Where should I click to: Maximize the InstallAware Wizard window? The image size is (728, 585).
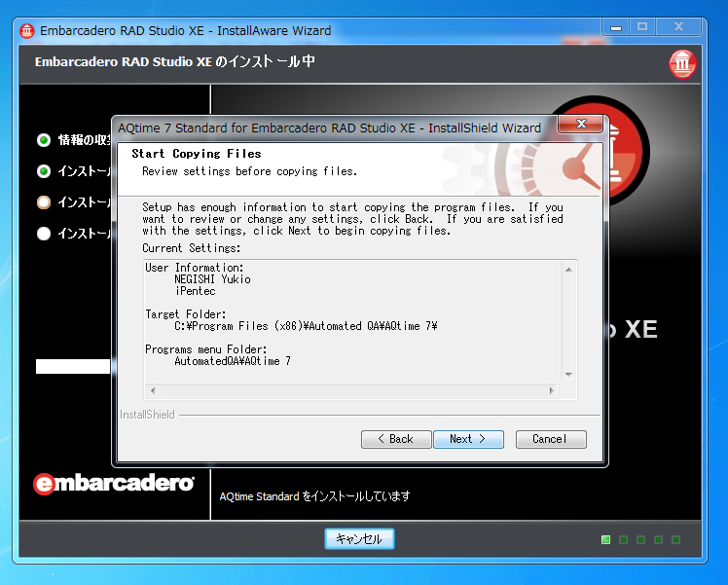click(x=642, y=27)
